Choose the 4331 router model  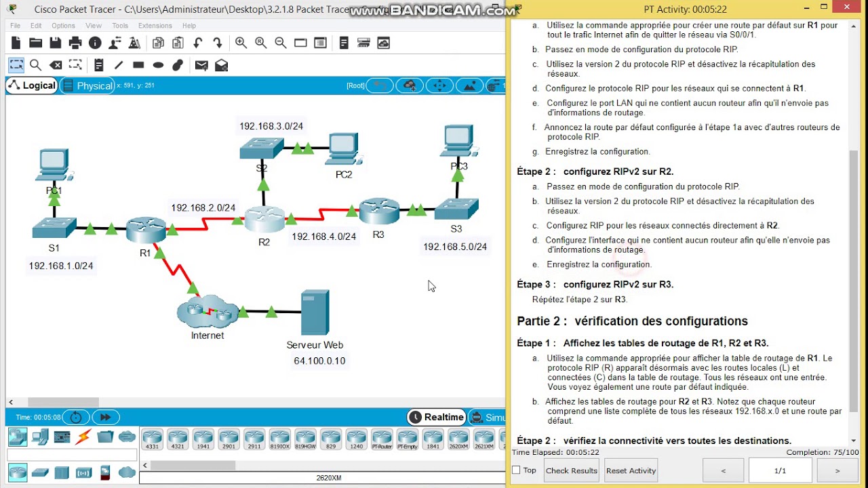[x=152, y=439]
